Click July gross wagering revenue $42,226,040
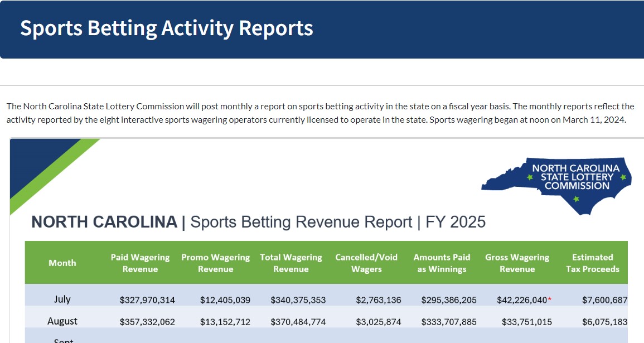Viewport: 644px width, 343px height. coord(521,300)
